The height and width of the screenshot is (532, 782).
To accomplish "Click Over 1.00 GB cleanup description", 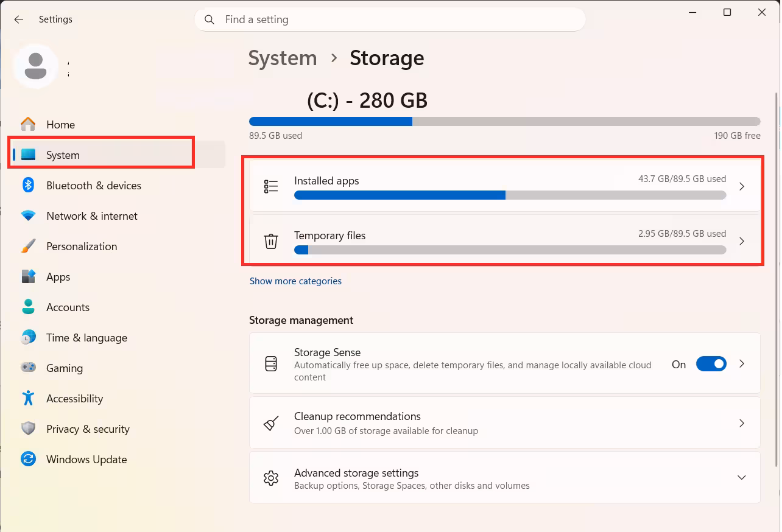I will click(x=386, y=431).
